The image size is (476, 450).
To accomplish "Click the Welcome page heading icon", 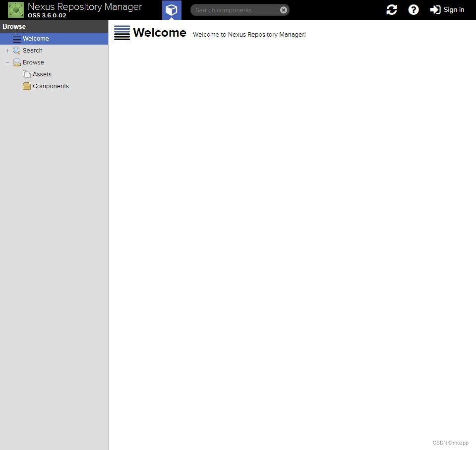I will click(122, 33).
